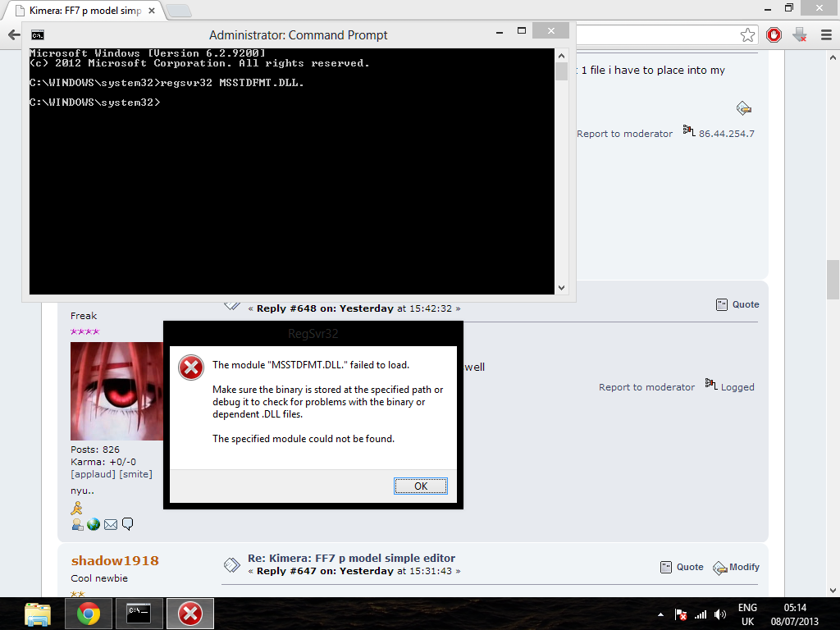Click the personal message speech bubble icon
The height and width of the screenshot is (630, 840).
pyautogui.click(x=127, y=524)
